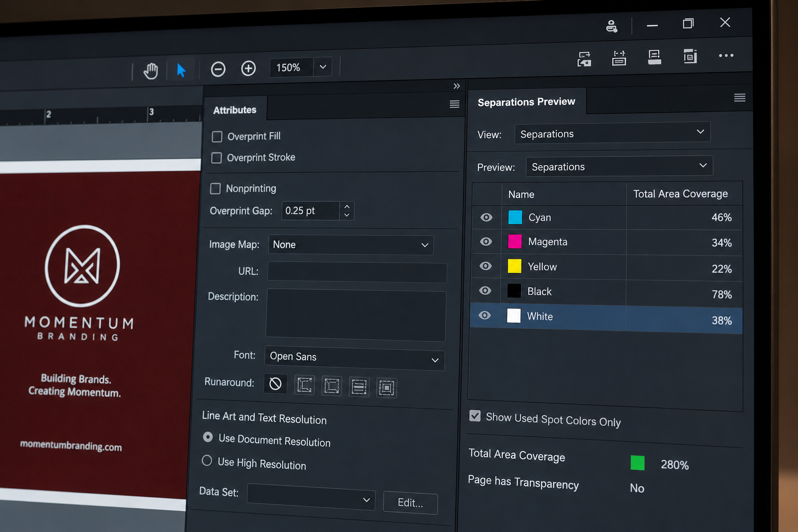Enable the Overprint Stroke checkbox
798x532 pixels.
coord(217,158)
